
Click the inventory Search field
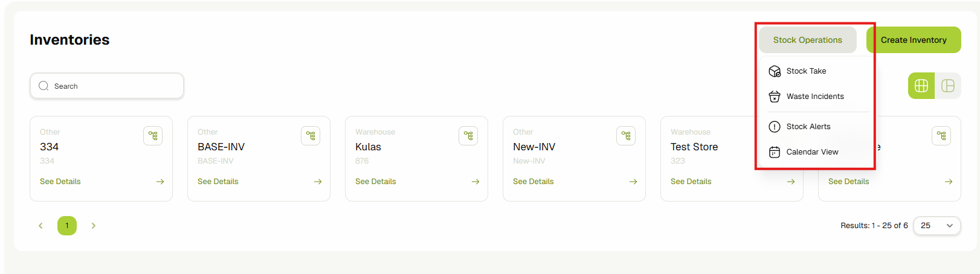tap(107, 86)
